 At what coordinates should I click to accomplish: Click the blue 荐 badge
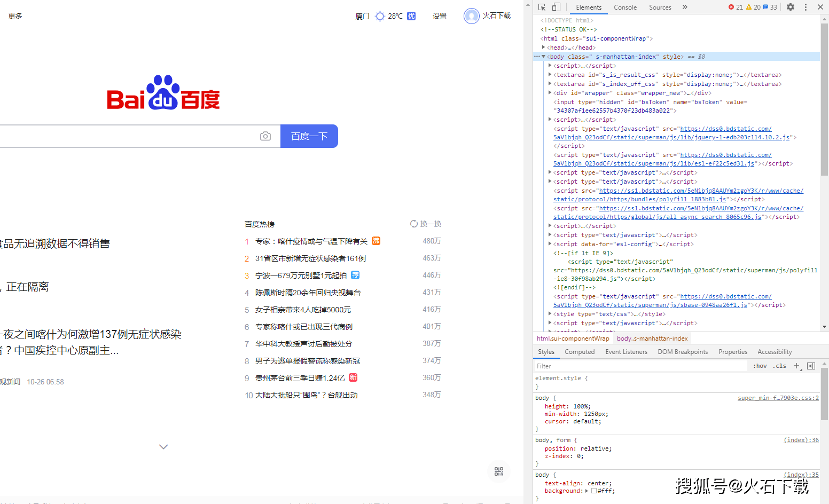355,275
